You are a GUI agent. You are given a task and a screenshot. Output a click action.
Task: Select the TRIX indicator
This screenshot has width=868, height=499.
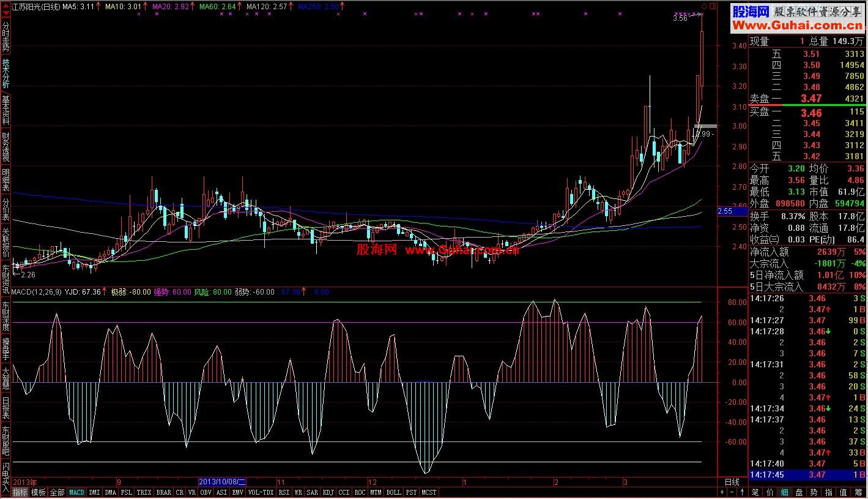point(144,492)
